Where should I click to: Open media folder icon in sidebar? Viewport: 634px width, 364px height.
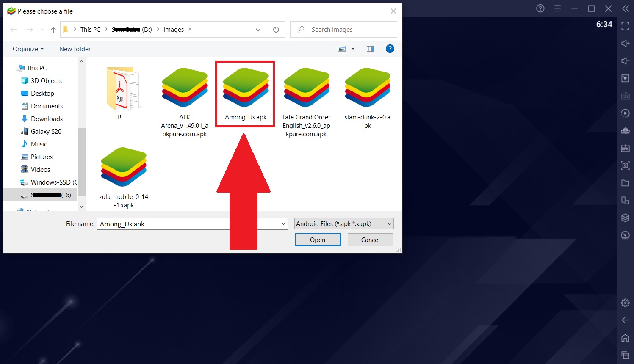pos(625,183)
